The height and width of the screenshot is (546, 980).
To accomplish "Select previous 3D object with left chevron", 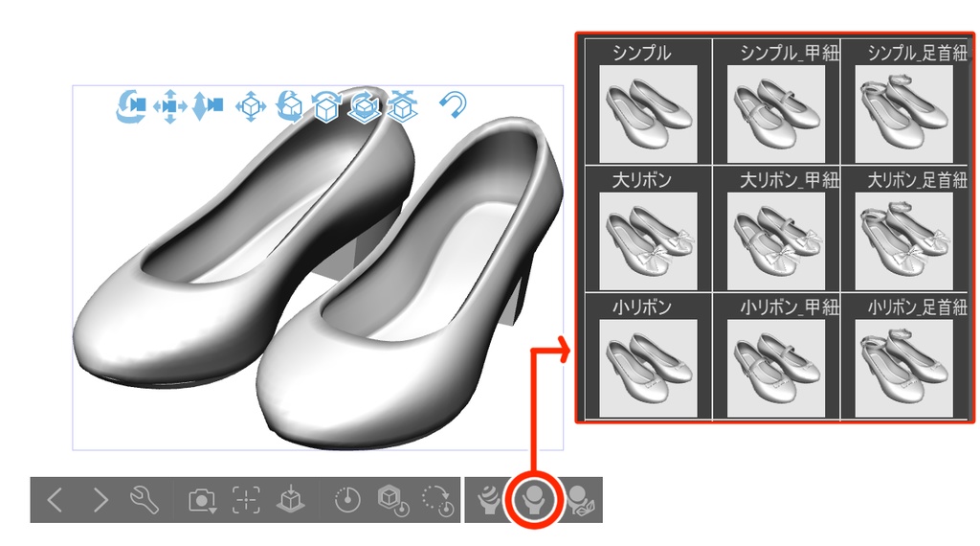I will [55, 500].
